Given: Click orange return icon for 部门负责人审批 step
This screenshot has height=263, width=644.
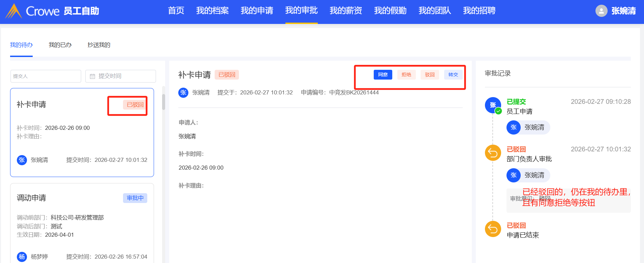Looking at the screenshot, I should 493,153.
